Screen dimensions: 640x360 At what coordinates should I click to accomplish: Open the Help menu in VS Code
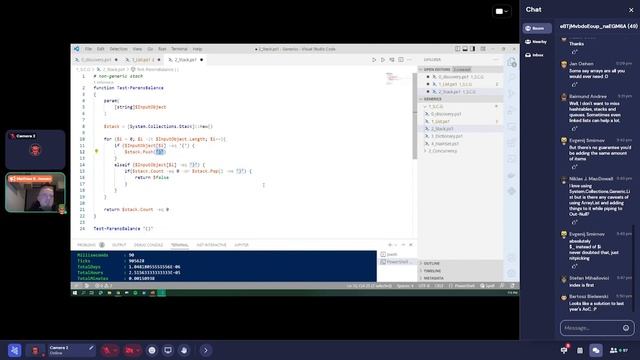(x=197, y=49)
